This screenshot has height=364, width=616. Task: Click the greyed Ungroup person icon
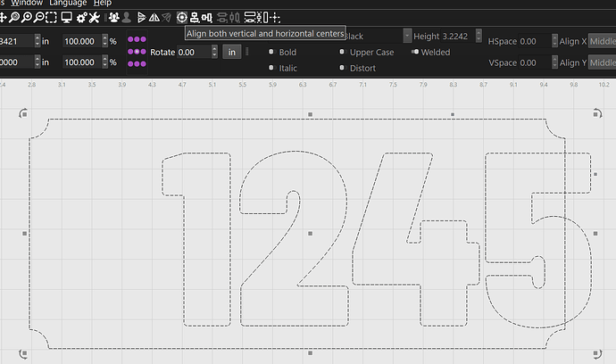[127, 17]
